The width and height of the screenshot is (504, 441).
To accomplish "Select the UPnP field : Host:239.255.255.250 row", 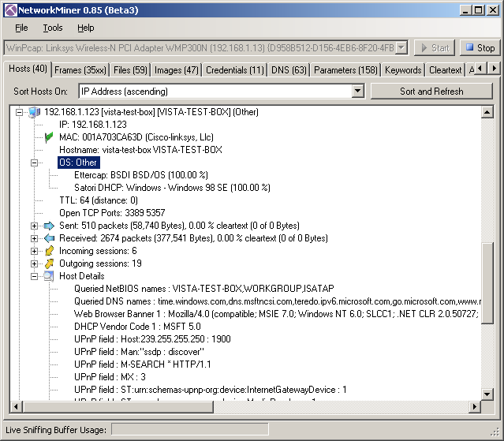I will point(152,339).
